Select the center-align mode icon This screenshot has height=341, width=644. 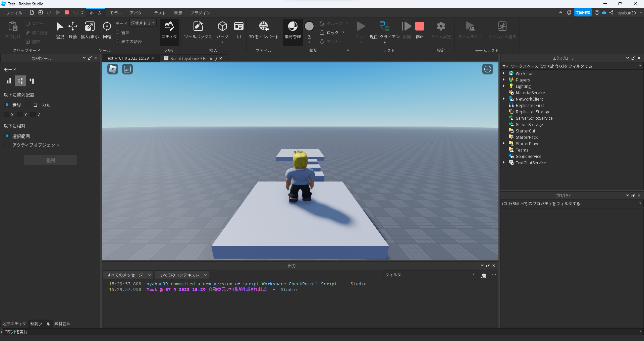coord(20,81)
